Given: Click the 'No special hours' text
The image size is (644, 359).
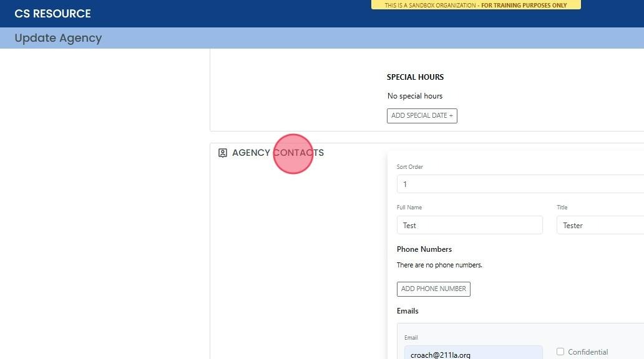Looking at the screenshot, I should pos(415,96).
